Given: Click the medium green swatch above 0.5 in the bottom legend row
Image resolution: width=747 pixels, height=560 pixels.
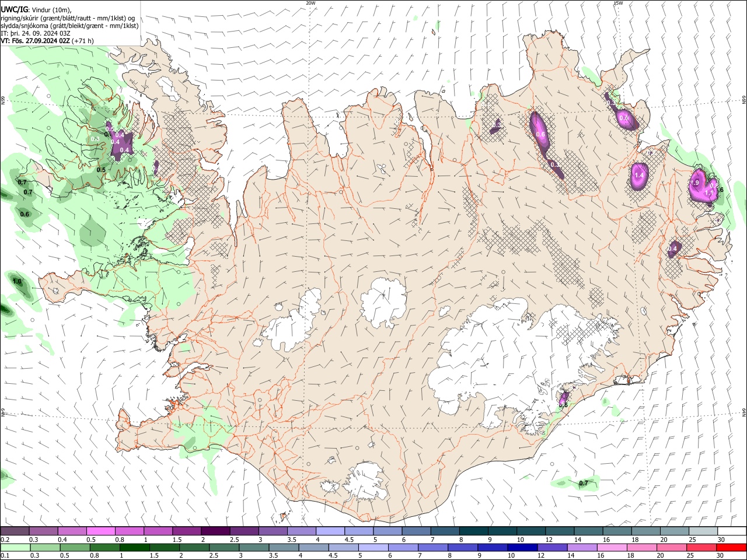Looking at the screenshot, I should click(x=75, y=547).
